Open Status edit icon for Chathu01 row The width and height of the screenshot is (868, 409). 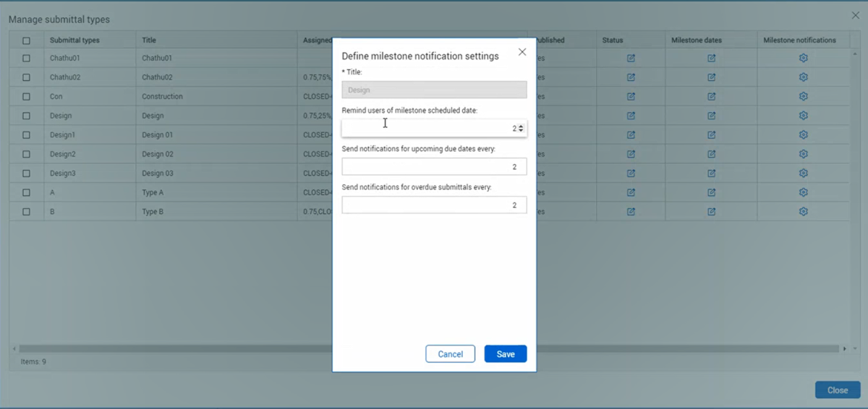631,58
